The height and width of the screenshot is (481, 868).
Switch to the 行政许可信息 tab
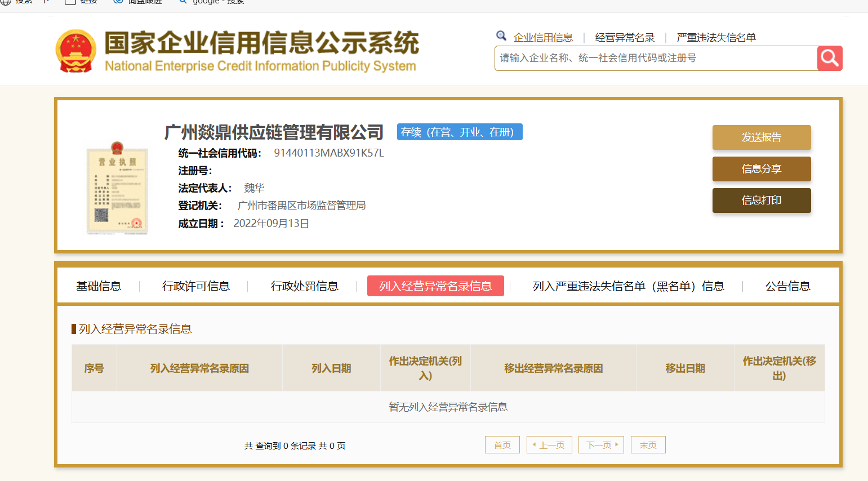[x=196, y=286]
